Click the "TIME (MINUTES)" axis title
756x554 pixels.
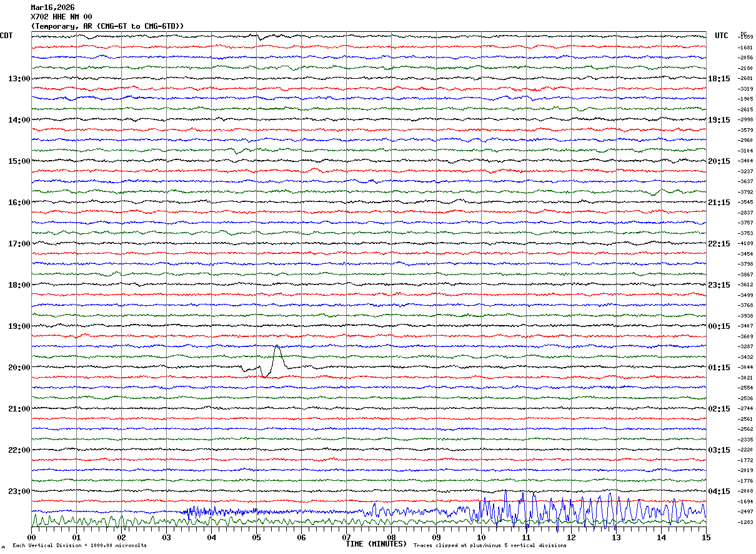[x=376, y=544]
